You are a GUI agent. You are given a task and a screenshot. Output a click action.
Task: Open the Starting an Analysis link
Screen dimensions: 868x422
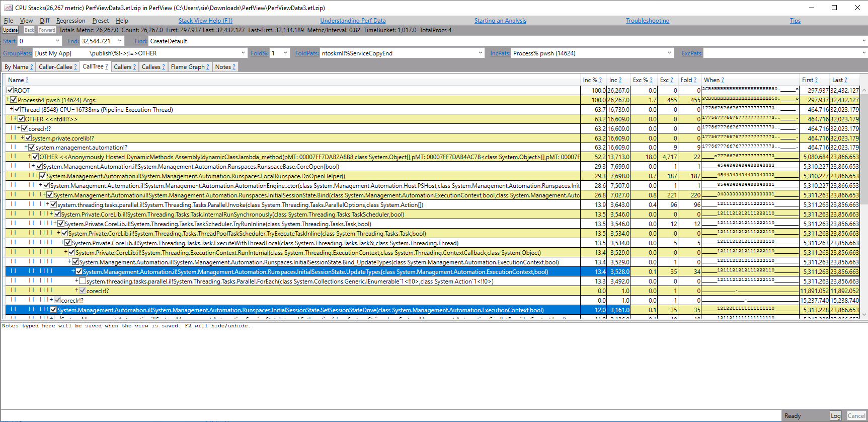(500, 21)
